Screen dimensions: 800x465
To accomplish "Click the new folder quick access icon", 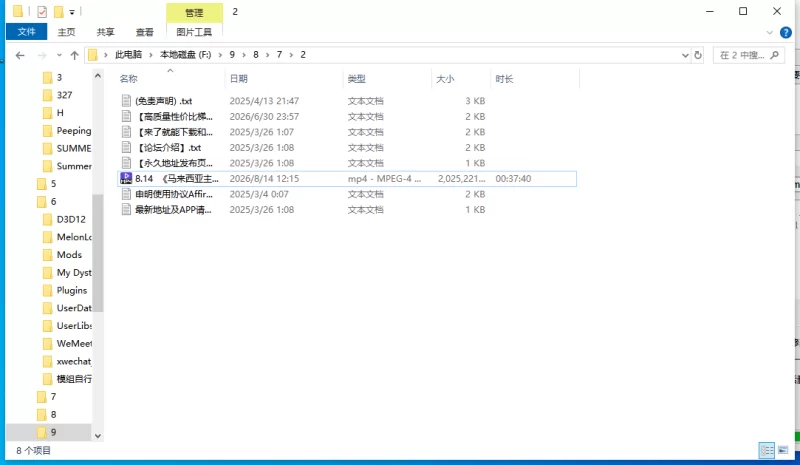I will (58, 11).
